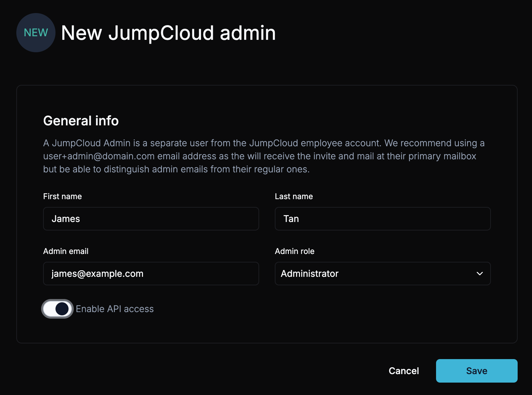This screenshot has height=395, width=532.
Task: Click the NEW badge icon
Action: click(x=36, y=32)
